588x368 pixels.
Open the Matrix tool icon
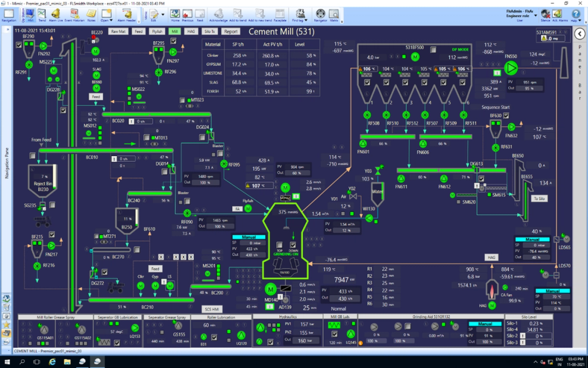[333, 13]
